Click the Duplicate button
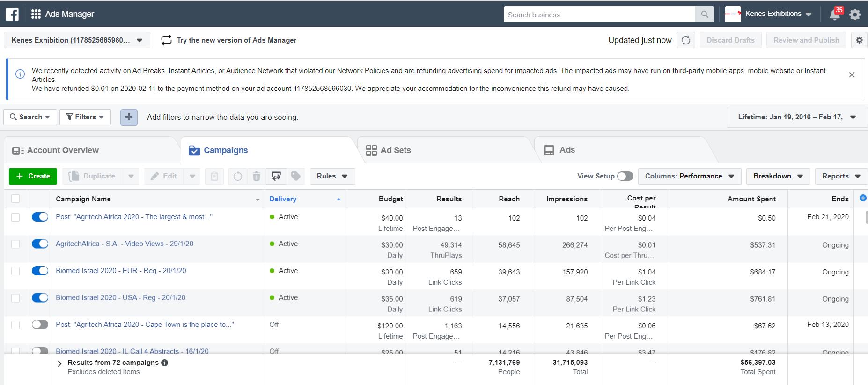 [x=92, y=176]
